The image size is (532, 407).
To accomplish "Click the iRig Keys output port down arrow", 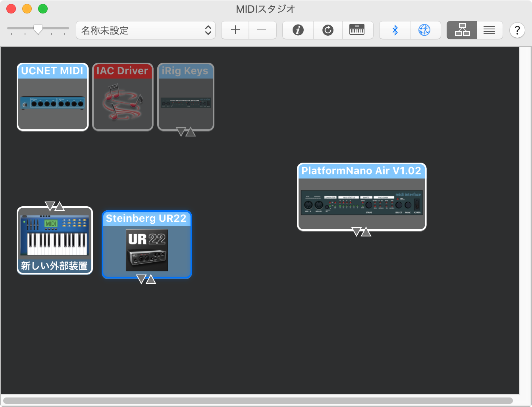I will tap(181, 131).
